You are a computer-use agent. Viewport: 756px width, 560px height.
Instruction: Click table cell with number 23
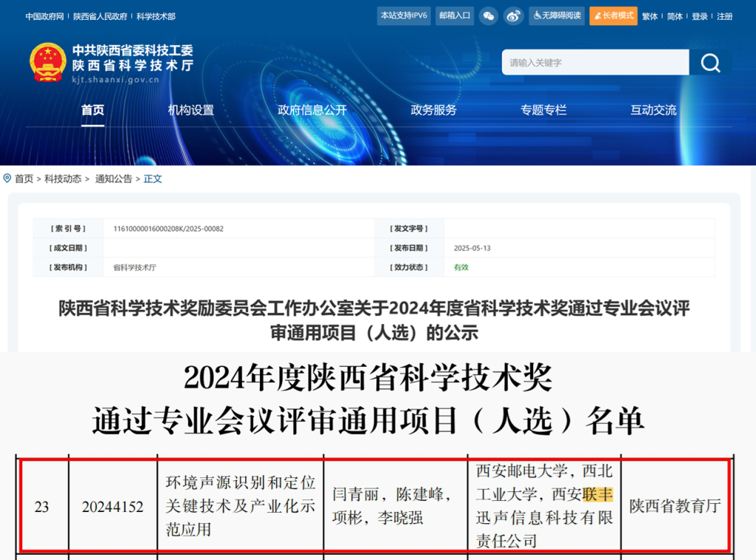point(42,506)
